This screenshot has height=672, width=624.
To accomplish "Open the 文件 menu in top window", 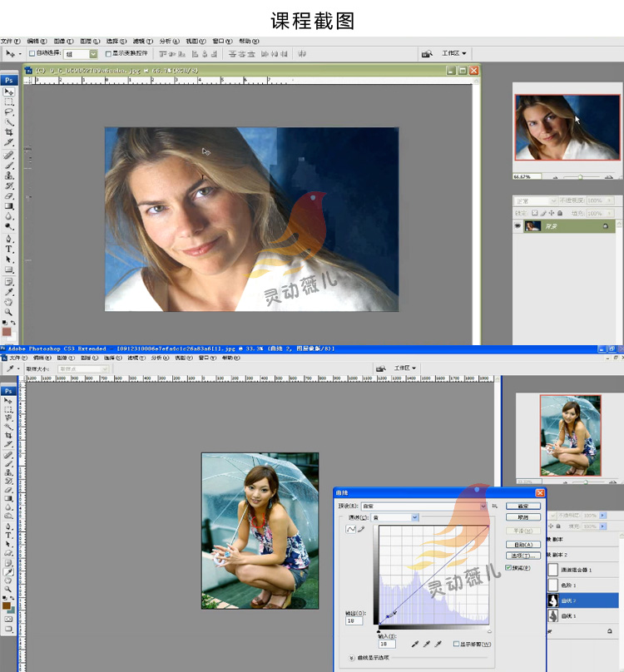I will 9,41.
